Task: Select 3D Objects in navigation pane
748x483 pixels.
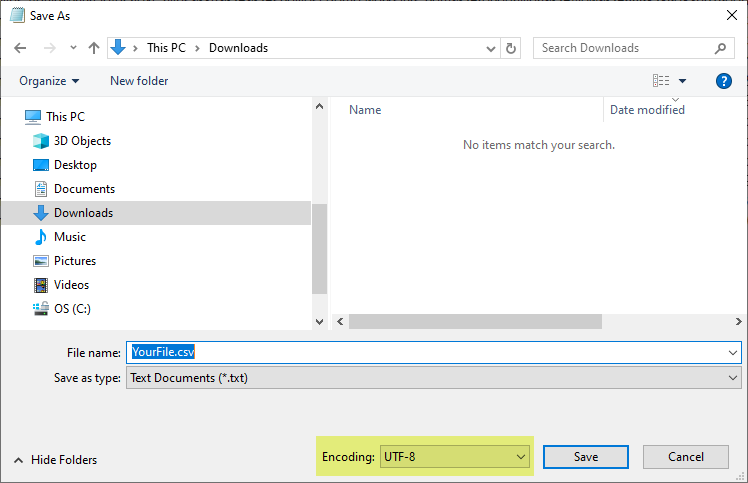Action: 82,141
